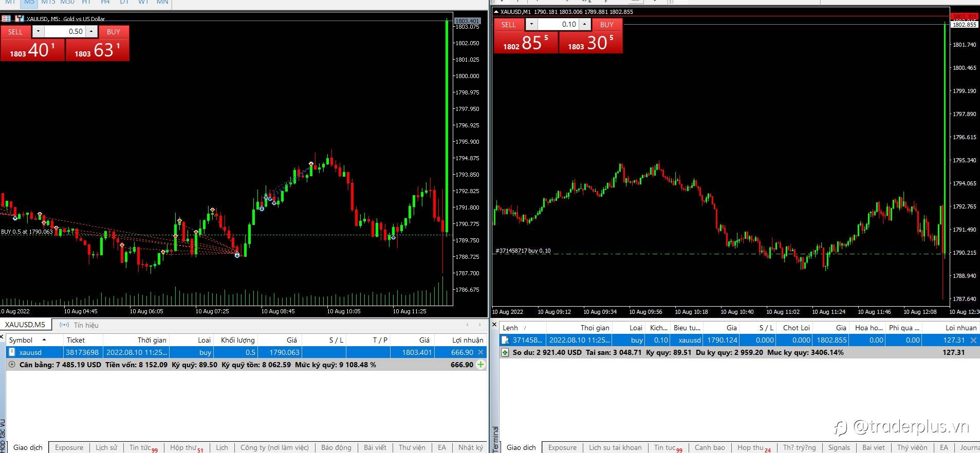Collapse the XAUUSD,M1 one-click panel triangle
This screenshot has width=980, height=453.
[496, 12]
